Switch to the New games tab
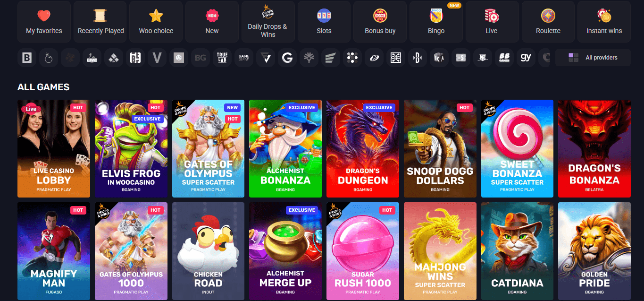This screenshot has width=644, height=301. pos(212,14)
